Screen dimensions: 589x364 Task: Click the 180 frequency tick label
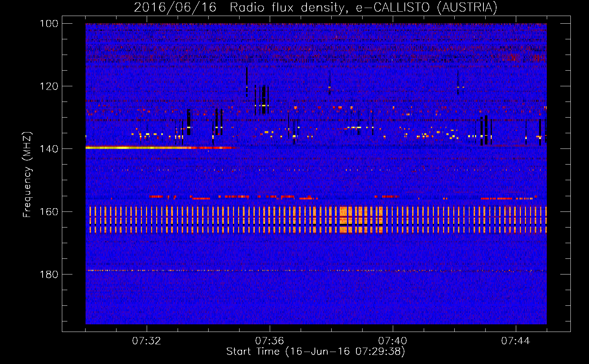click(x=49, y=274)
